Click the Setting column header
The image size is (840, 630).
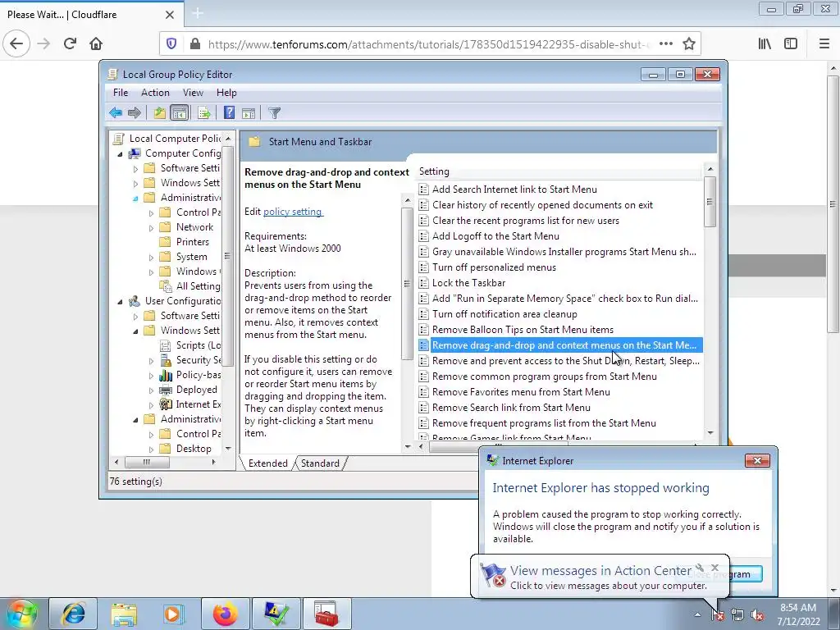[559, 171]
